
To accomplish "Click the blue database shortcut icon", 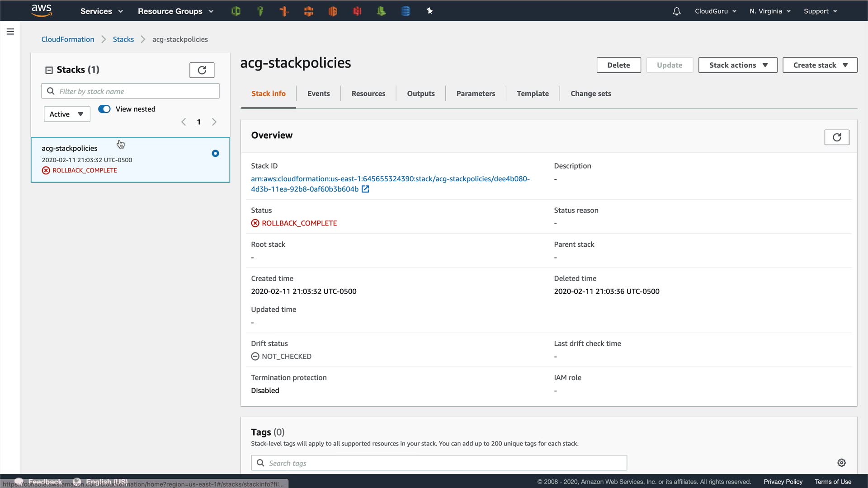I will click(406, 11).
